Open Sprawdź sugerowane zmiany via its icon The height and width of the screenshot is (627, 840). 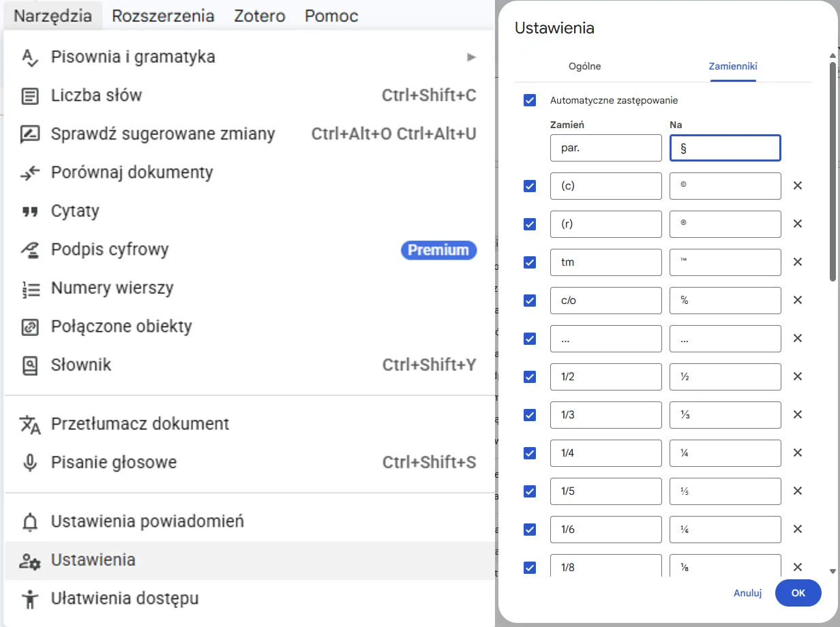[x=29, y=134]
